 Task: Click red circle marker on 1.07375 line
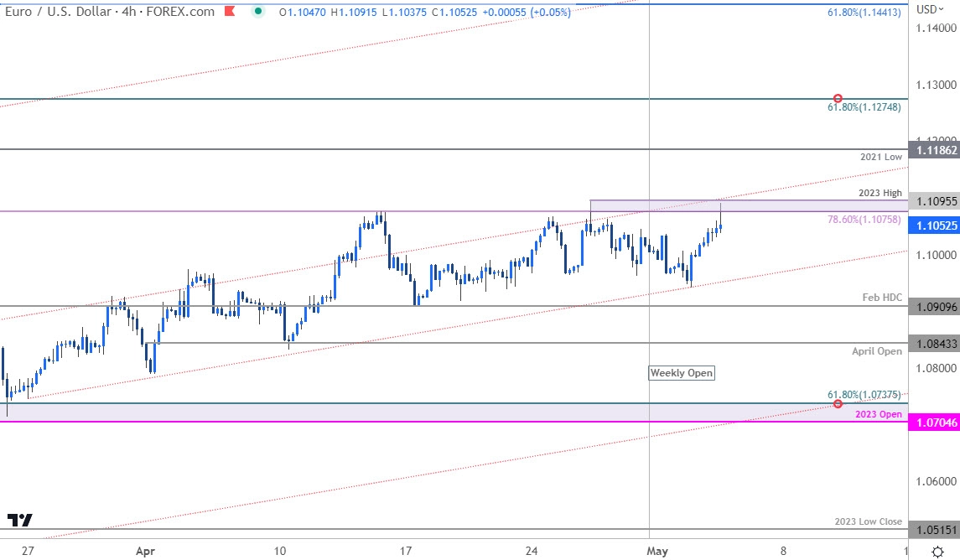click(x=838, y=404)
